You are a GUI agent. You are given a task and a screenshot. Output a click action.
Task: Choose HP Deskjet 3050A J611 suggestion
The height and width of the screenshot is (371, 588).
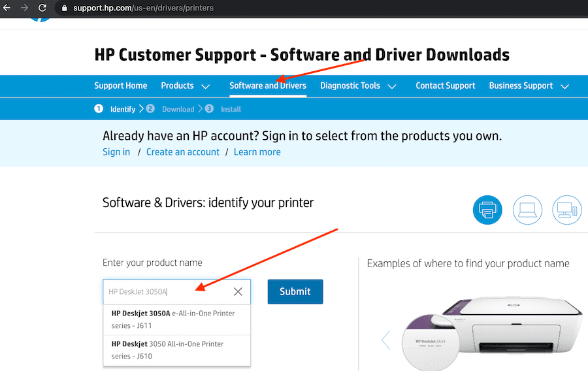pyautogui.click(x=176, y=319)
